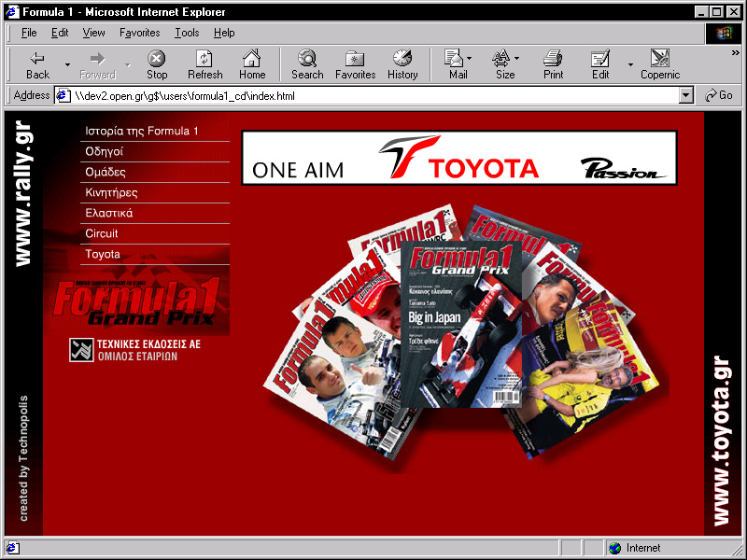Open the Ομάδες link
The height and width of the screenshot is (560, 747).
coord(106,172)
